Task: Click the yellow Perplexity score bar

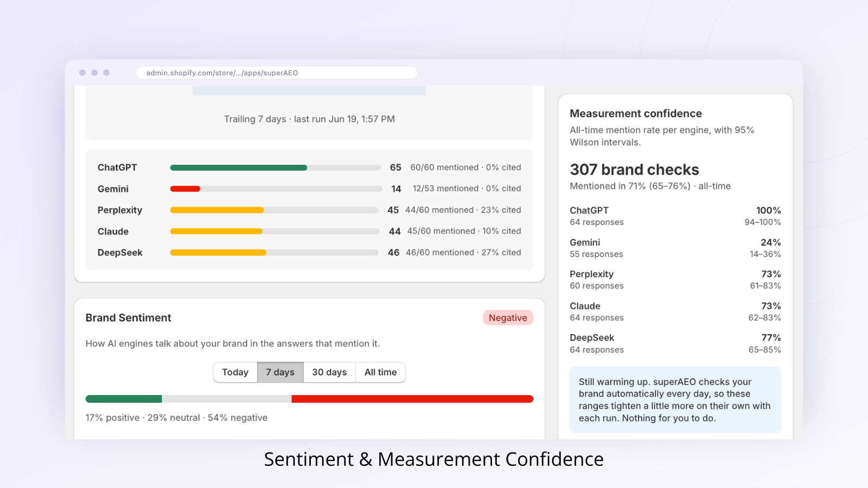Action: tap(217, 210)
